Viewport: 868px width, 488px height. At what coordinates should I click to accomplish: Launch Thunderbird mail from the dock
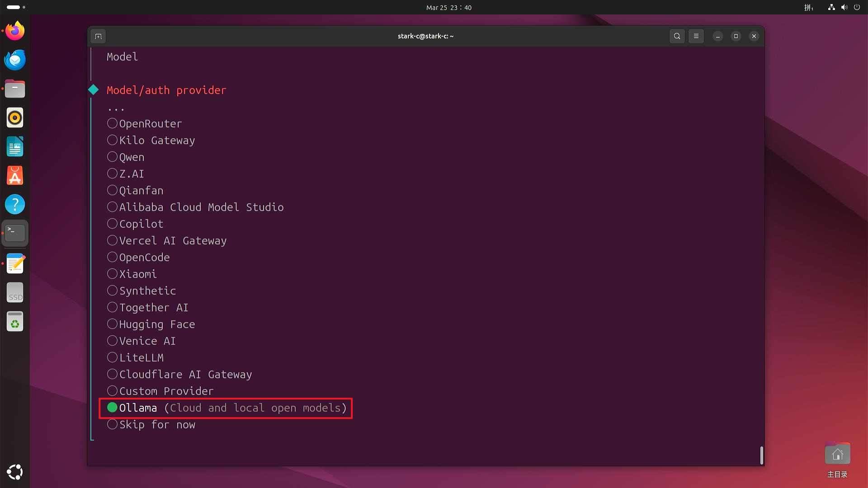(15, 60)
